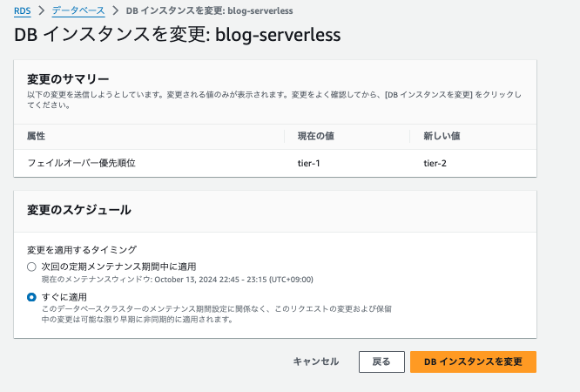Click the chevron separator after データベース
Image resolution: width=580 pixels, height=392 pixels.
pyautogui.click(x=116, y=10)
